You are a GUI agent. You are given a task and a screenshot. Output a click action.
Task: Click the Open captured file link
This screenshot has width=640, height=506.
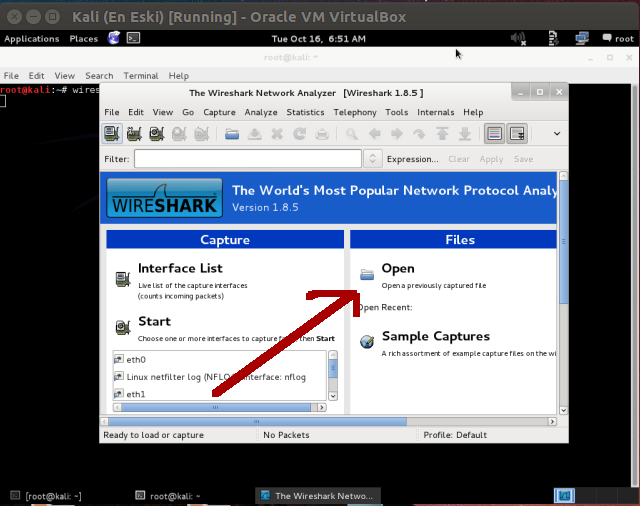click(x=398, y=268)
